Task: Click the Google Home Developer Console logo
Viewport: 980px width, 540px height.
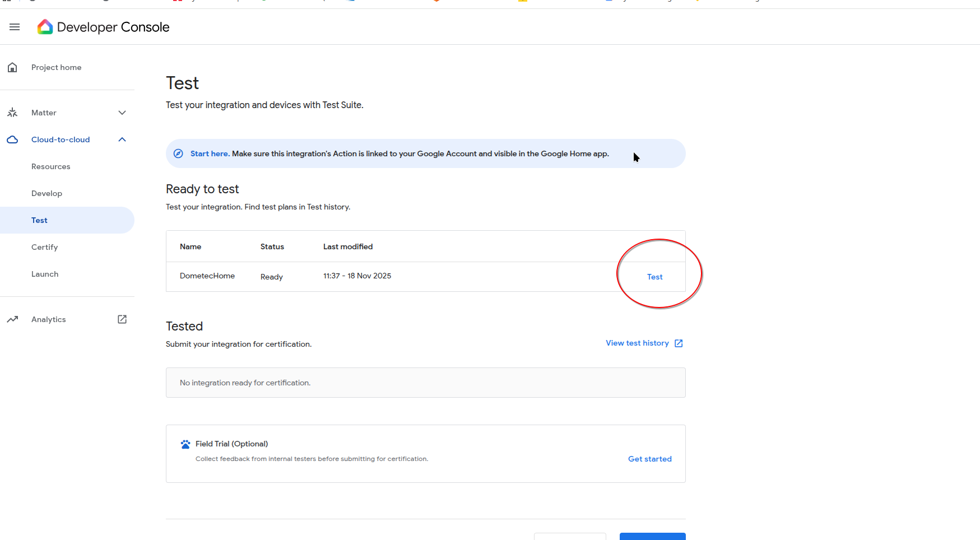Action: click(45, 27)
